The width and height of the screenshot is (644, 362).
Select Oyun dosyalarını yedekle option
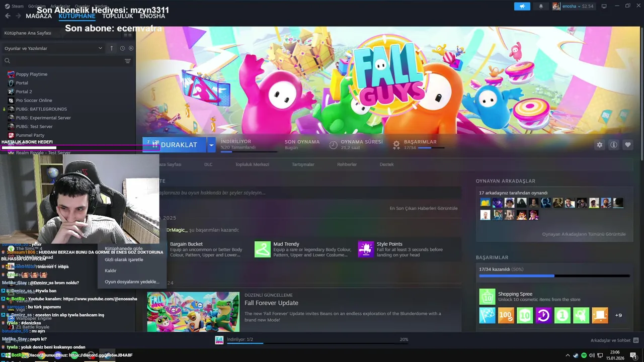tap(132, 282)
